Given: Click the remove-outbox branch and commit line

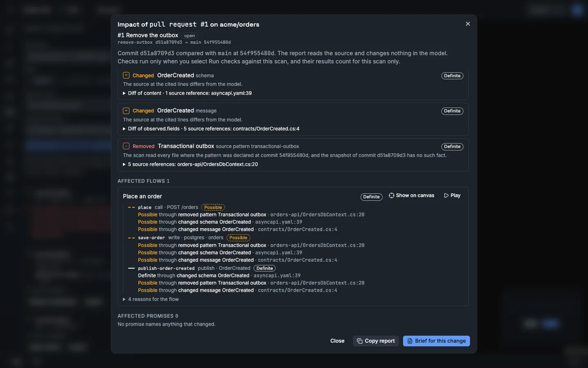Looking at the screenshot, I should tap(174, 42).
